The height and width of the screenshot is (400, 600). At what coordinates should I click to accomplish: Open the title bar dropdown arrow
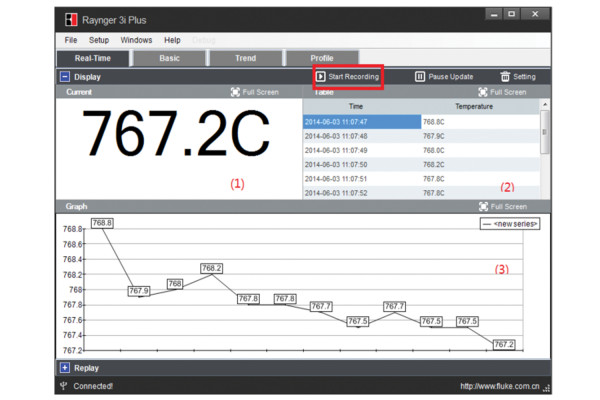491,15
